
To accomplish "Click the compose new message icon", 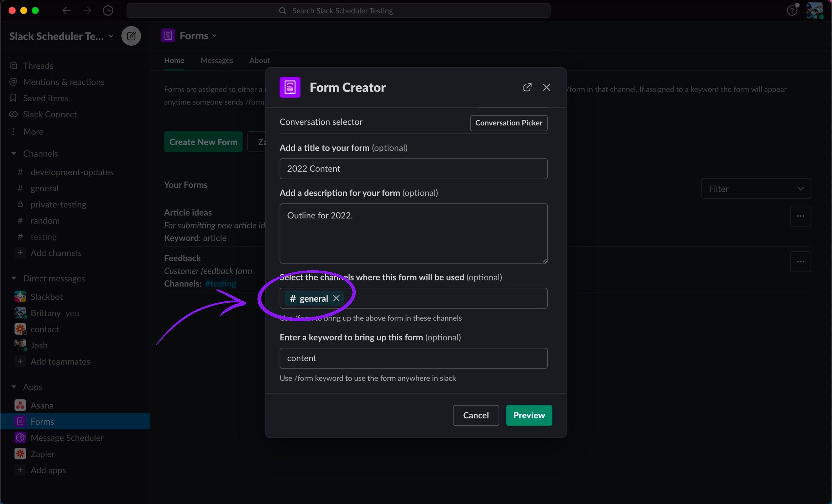I will (131, 36).
